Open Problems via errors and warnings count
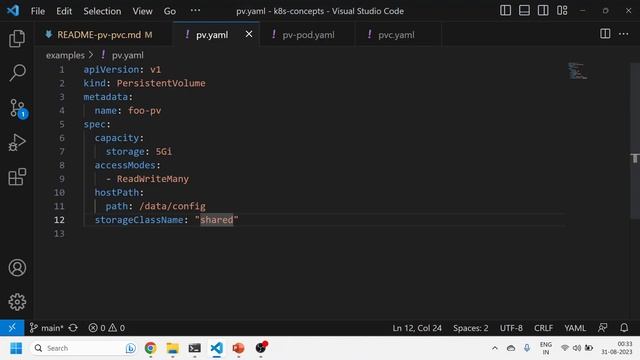The height and width of the screenshot is (360, 640). (107, 328)
